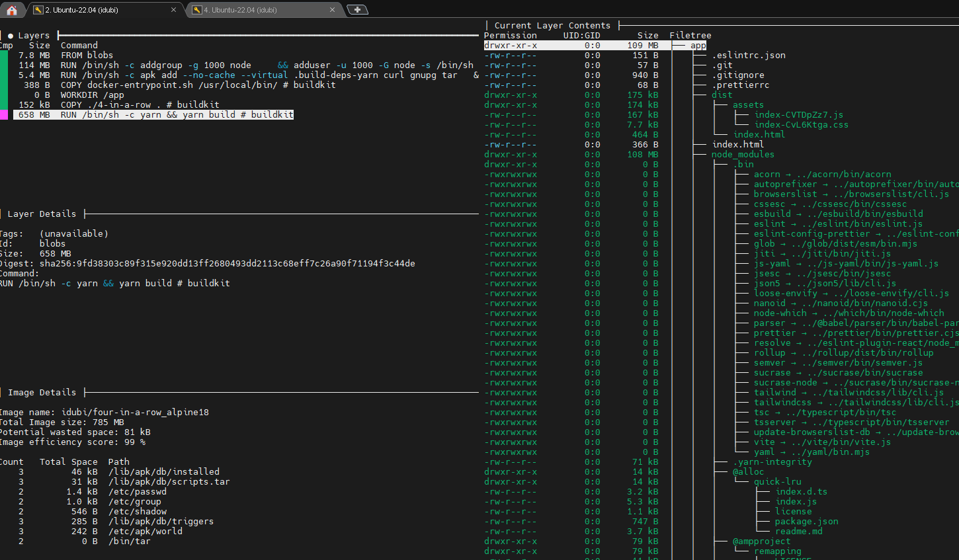Click the Current Layer Contents header
This screenshot has width=959, height=560.
tap(552, 25)
